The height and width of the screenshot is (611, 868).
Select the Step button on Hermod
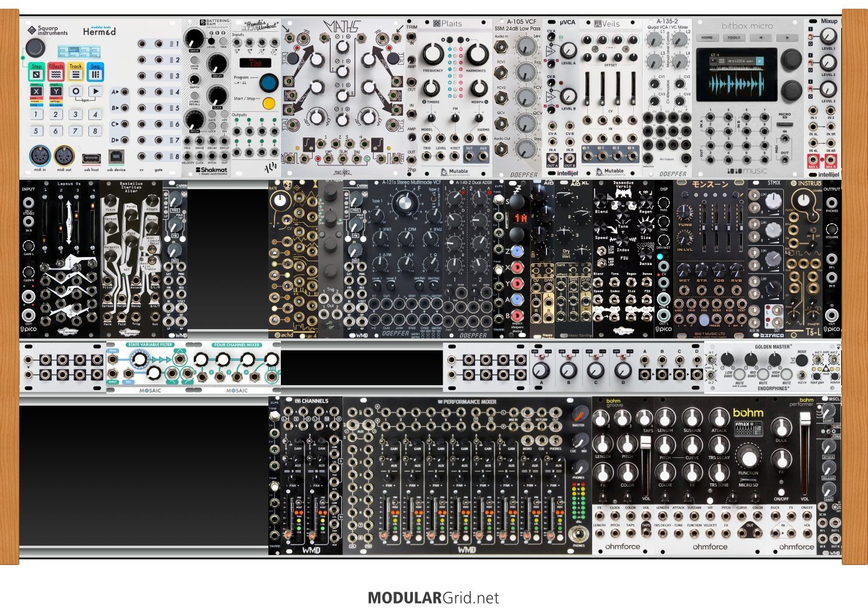37,72
